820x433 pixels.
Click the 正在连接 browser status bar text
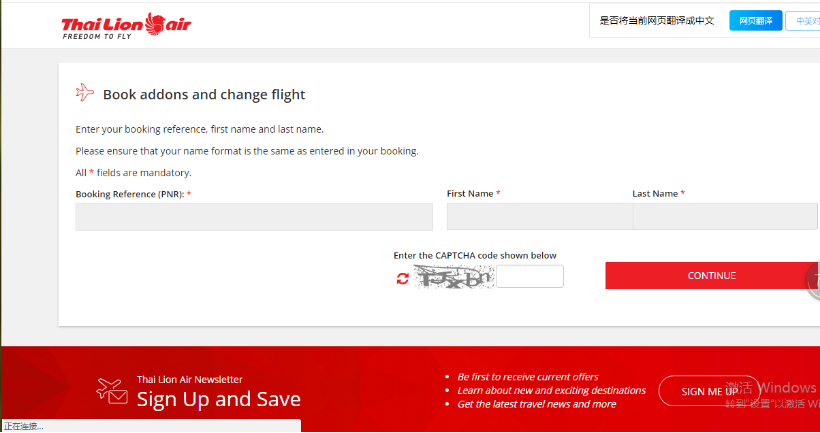[24, 426]
